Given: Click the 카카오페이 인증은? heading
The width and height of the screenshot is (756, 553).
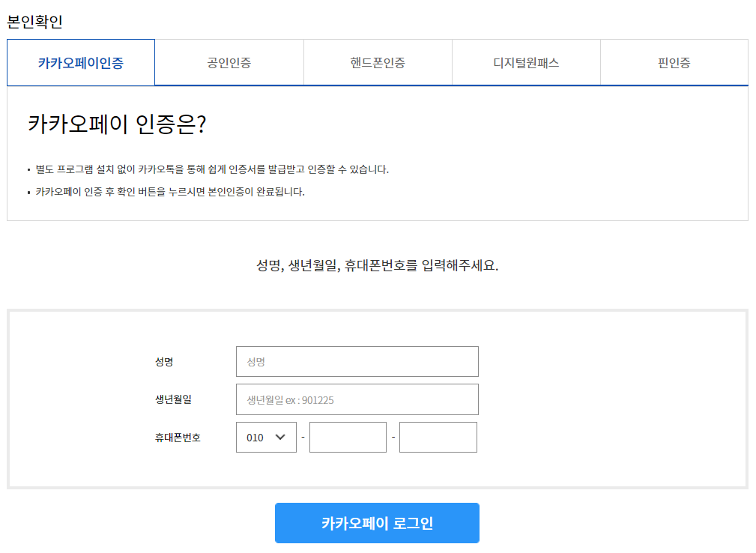Looking at the screenshot, I should point(117,124).
